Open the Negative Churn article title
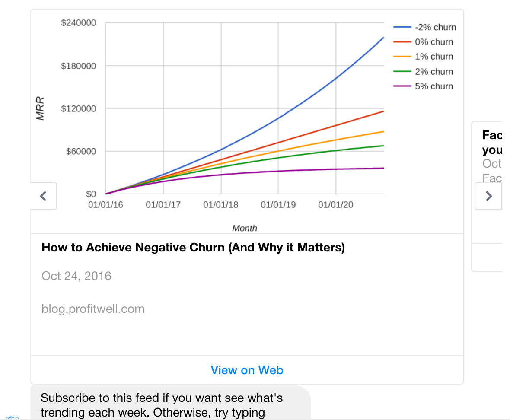Screen dimensions: 510x420 tap(193, 248)
